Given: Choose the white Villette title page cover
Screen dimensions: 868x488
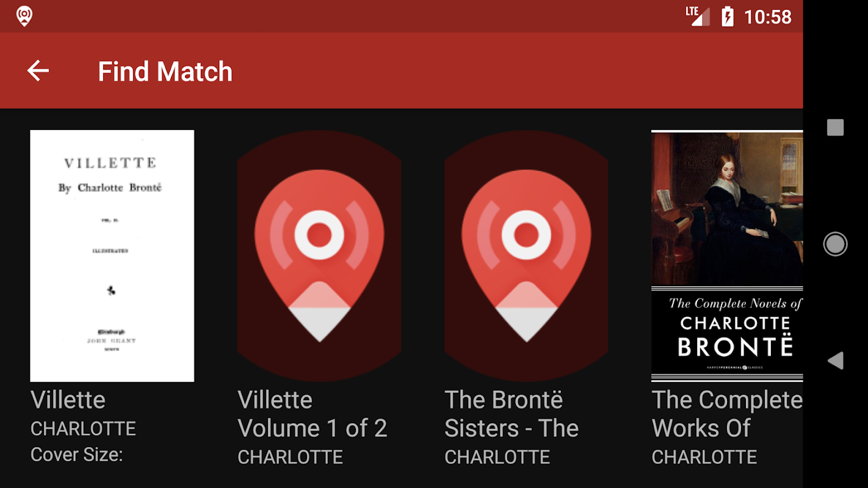Looking at the screenshot, I should pyautogui.click(x=112, y=256).
